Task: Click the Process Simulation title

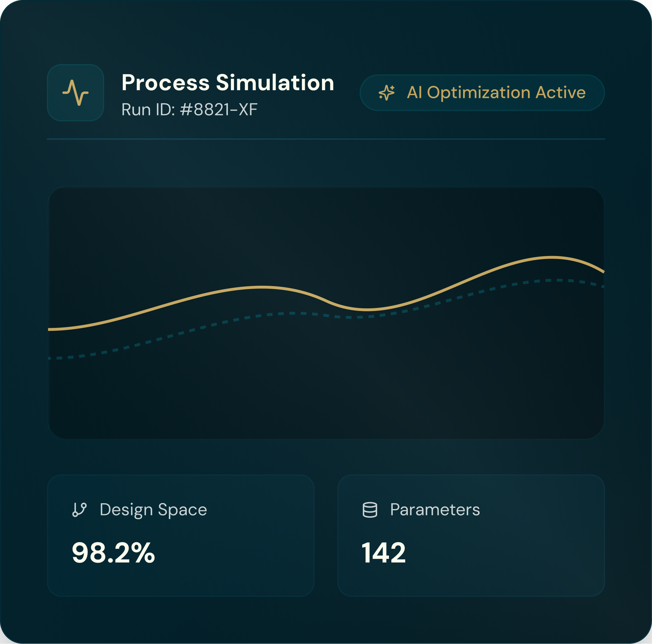Action: (227, 82)
